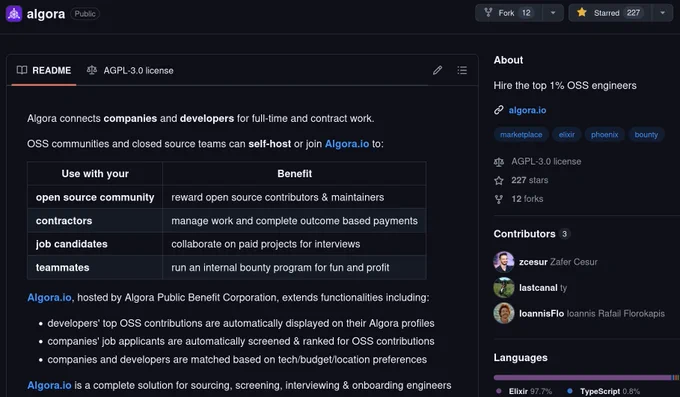Click the purple Elixir languages bar
The width and height of the screenshot is (680, 397).
(x=582, y=377)
